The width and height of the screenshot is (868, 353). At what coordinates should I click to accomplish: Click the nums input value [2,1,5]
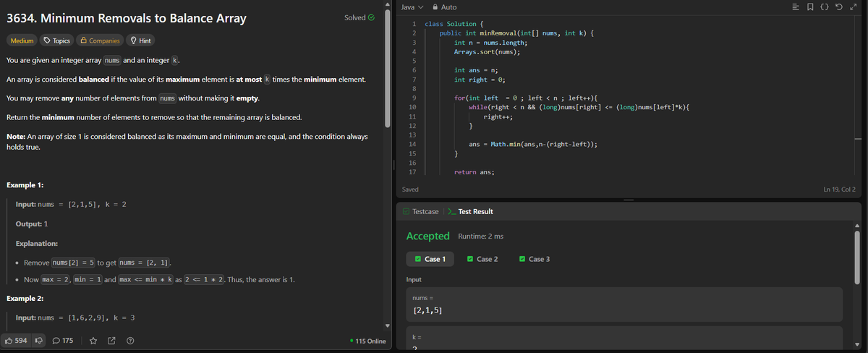click(x=428, y=310)
